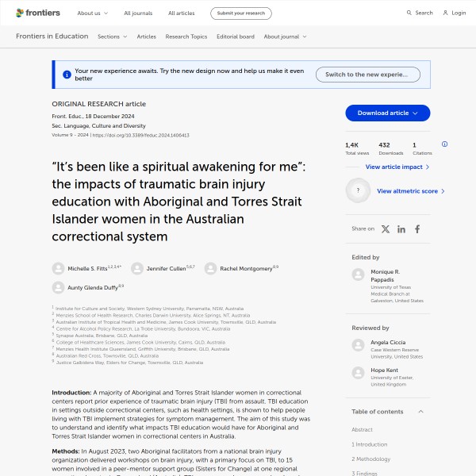Go to the Articles tab
Screen dimensions: 476x476
point(146,36)
